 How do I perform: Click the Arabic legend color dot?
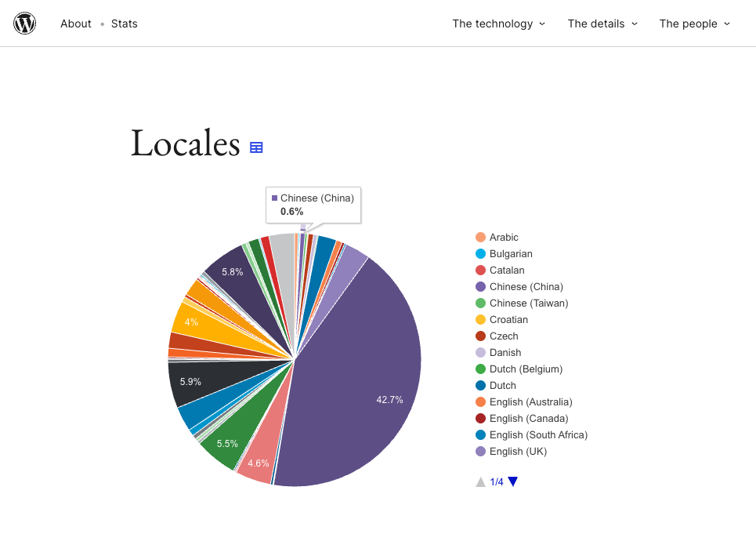coord(481,238)
